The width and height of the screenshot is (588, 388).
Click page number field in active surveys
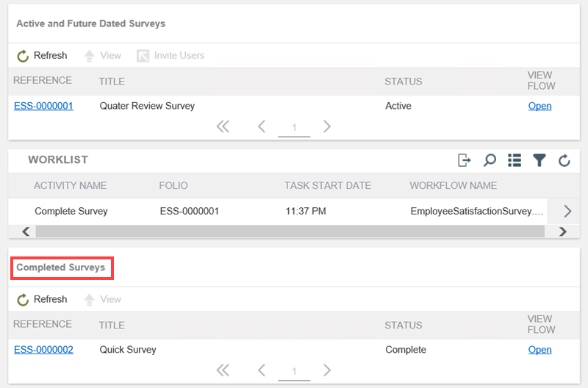(x=294, y=128)
